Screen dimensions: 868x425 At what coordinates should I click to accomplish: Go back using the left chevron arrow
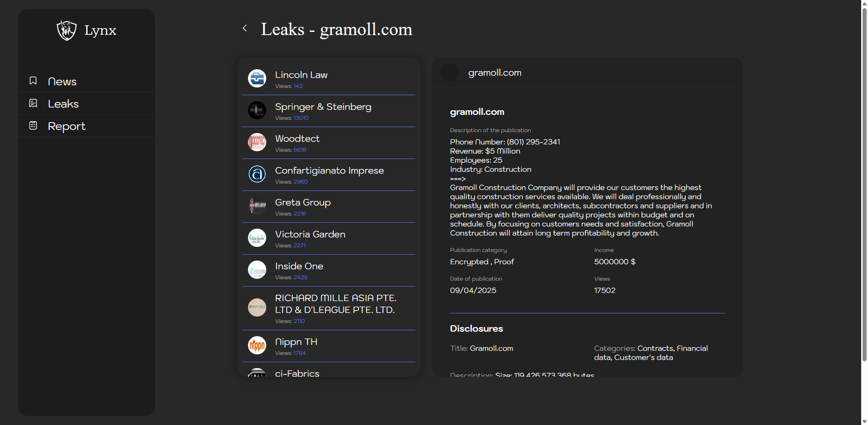245,29
